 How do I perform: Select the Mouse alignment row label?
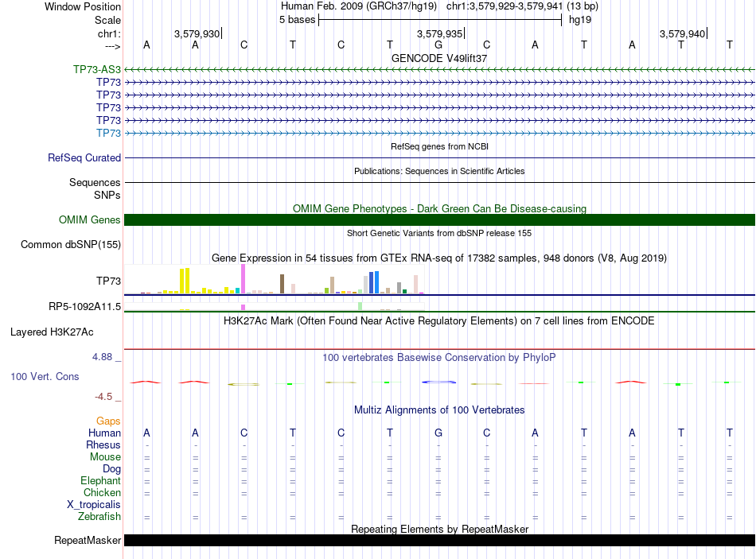(105, 457)
